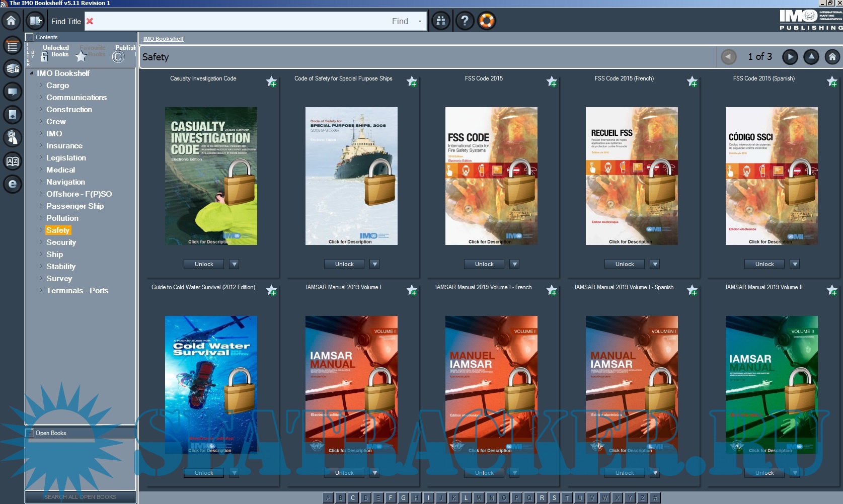Toggle favourite star for Casualty Investigation Code
Viewport: 843px width, 504px height.
[x=272, y=81]
